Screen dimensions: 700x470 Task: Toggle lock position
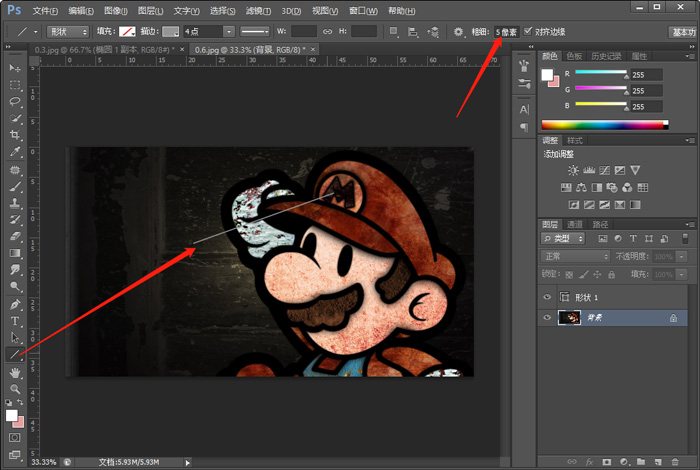click(x=597, y=275)
